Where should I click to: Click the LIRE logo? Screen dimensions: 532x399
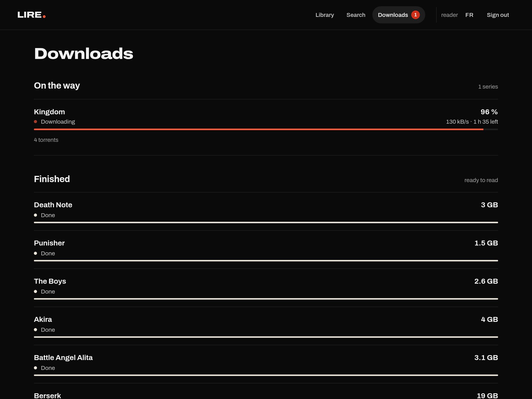(31, 15)
